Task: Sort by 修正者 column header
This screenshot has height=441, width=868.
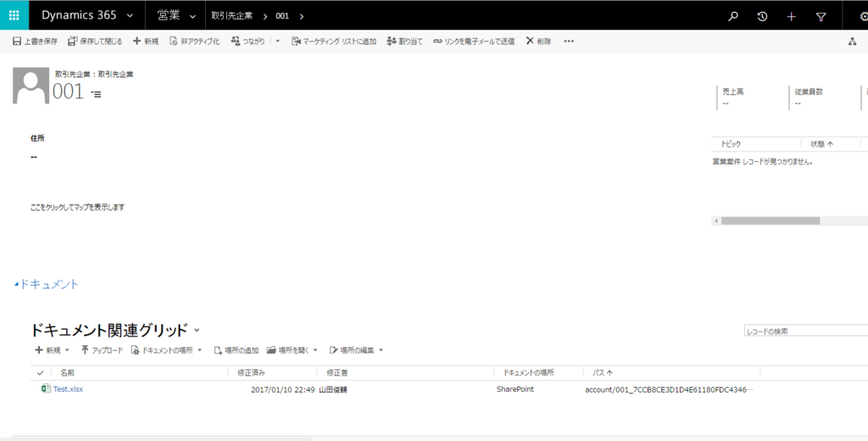Action: [x=337, y=373]
